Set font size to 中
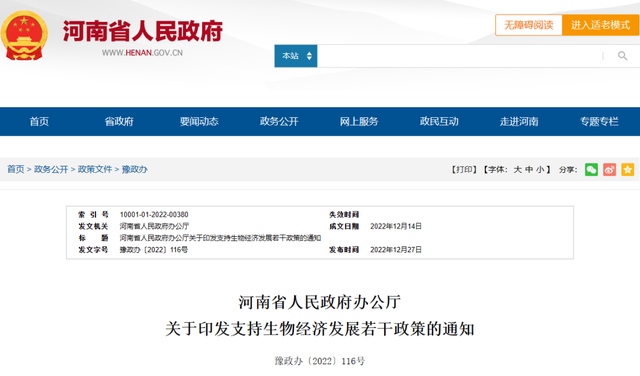Image resolution: width=640 pixels, height=376 pixels. click(529, 169)
